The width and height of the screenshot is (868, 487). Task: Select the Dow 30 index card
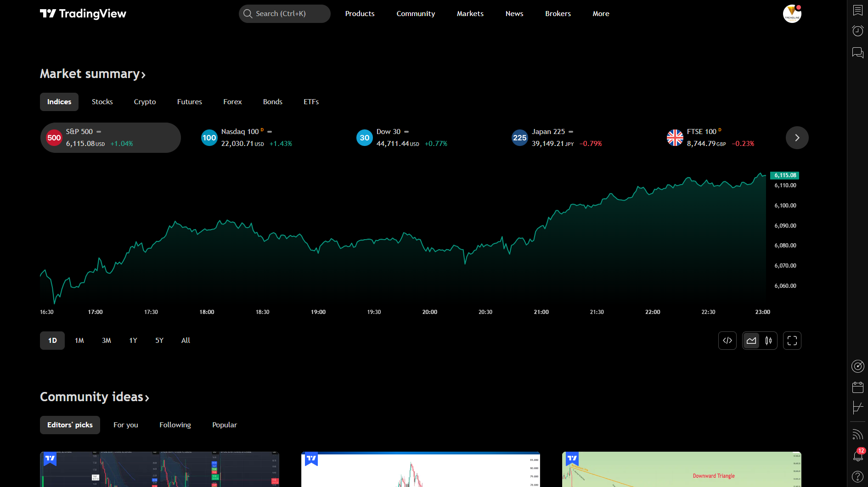[421, 138]
